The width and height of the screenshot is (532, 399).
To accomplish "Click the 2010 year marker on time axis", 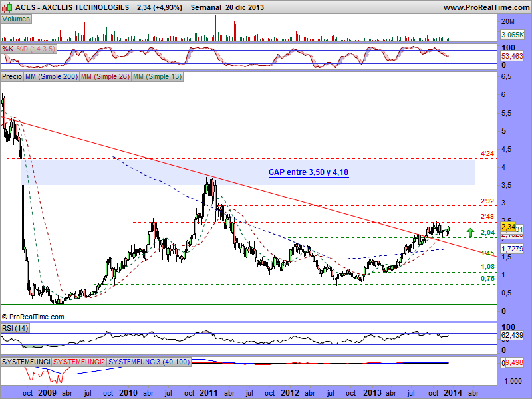I will pyautogui.click(x=128, y=393).
